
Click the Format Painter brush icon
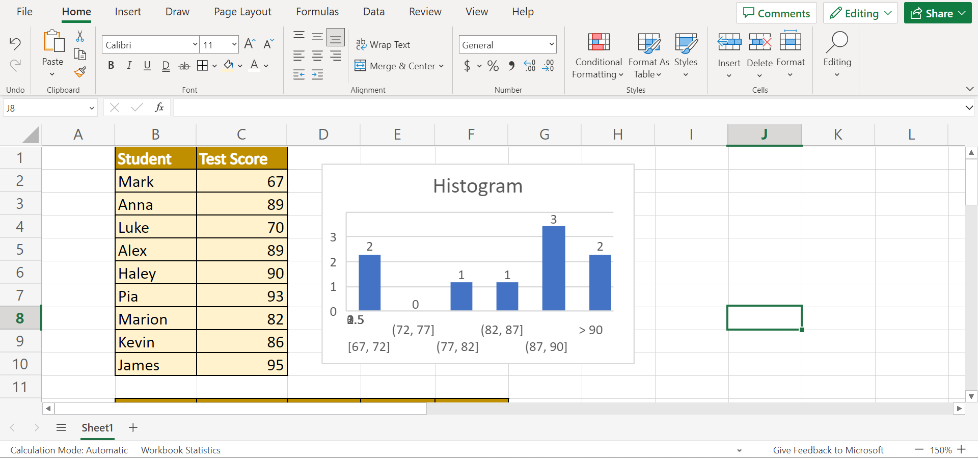pyautogui.click(x=80, y=72)
